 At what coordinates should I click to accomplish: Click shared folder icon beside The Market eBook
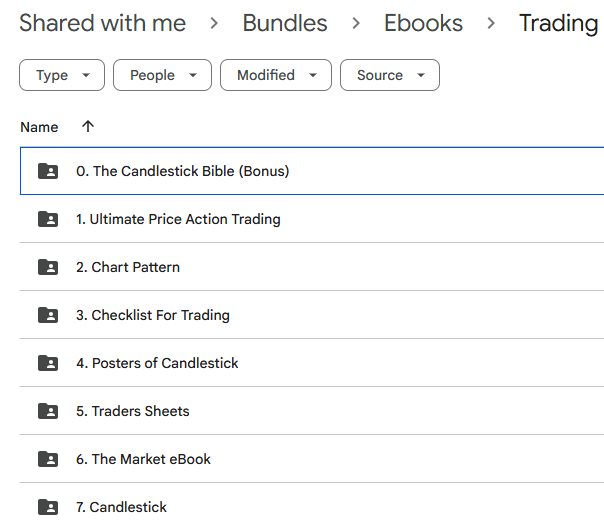click(48, 459)
